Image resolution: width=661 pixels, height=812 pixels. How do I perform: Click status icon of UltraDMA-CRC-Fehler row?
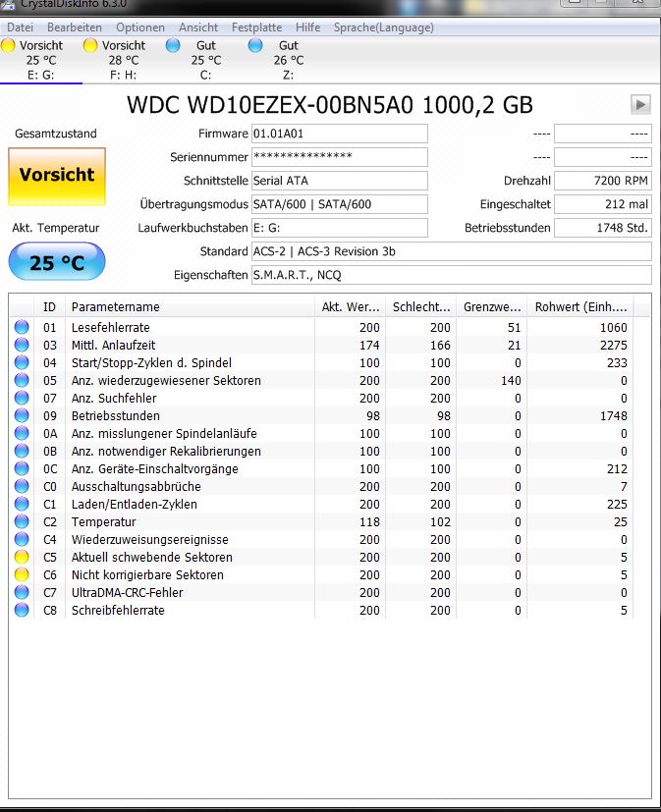[x=22, y=592]
